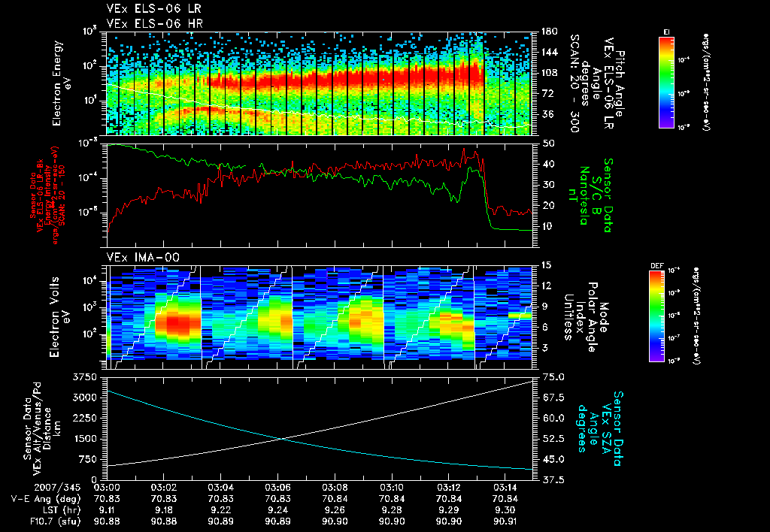770x532 pixels.
Task: Click the LST value 9.30
Action: (506, 510)
